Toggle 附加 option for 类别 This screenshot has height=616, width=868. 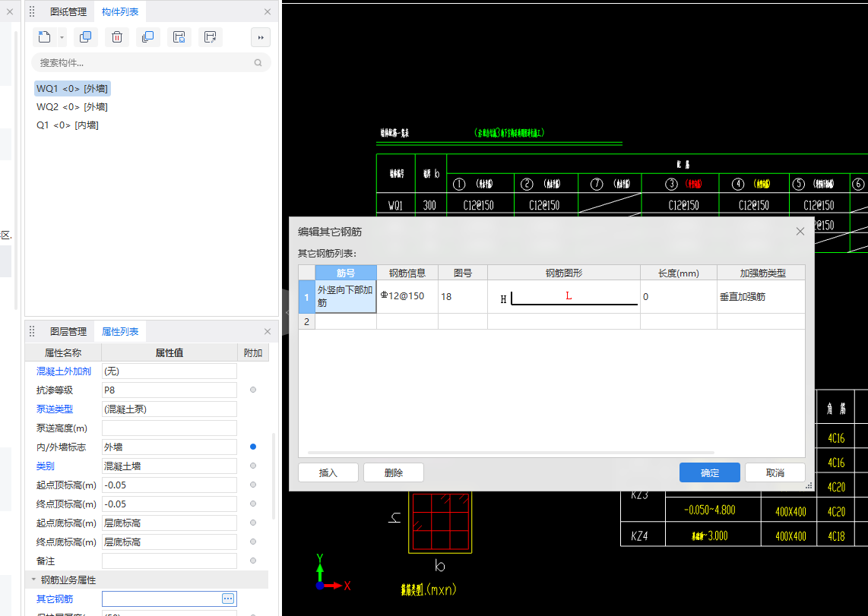tap(253, 466)
